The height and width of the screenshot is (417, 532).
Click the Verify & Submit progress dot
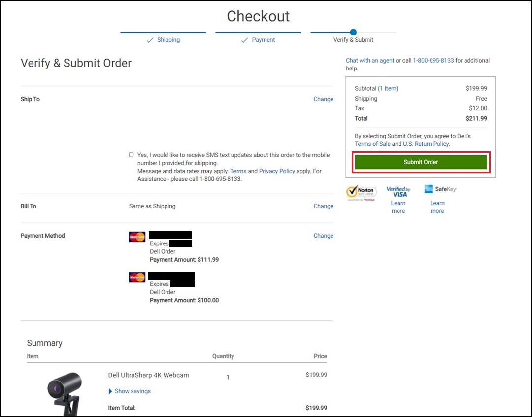click(x=353, y=32)
